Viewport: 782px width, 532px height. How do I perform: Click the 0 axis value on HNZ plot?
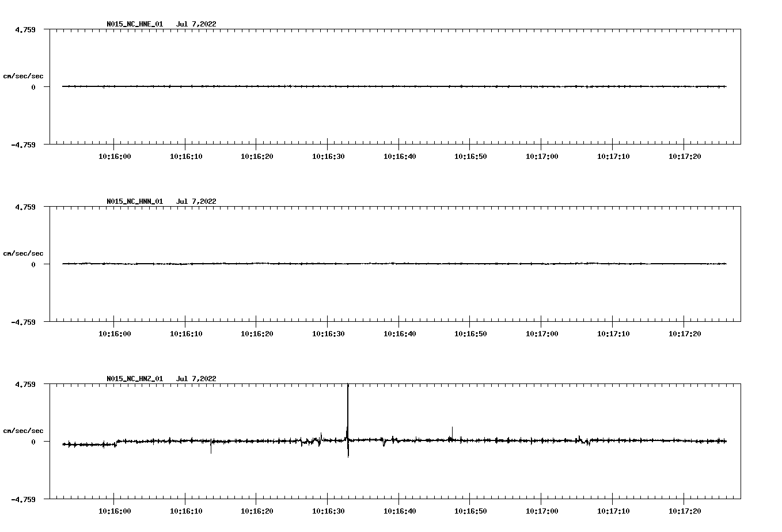tap(33, 442)
